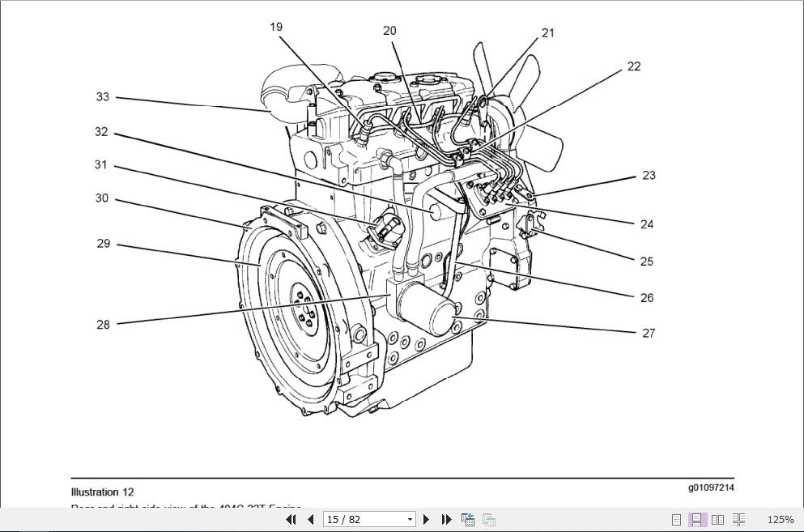This screenshot has height=532, width=804.
Task: Go to the previous page
Action: [x=311, y=519]
